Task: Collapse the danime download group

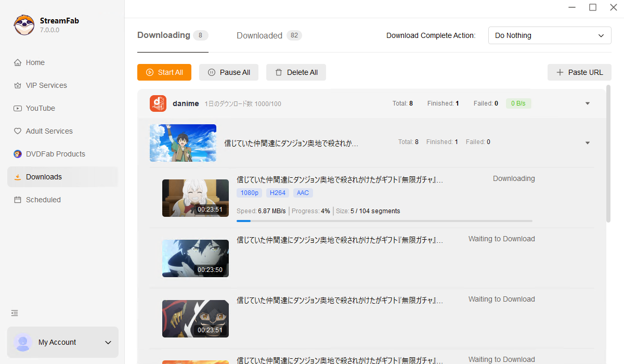Action: 588,103
